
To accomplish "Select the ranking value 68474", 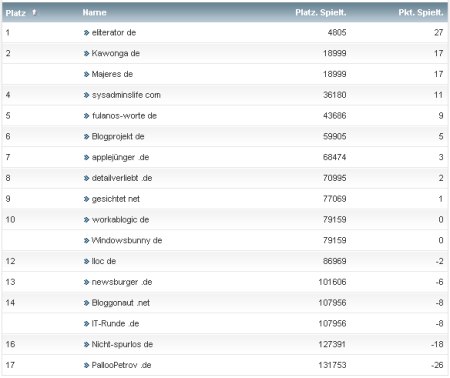I will click(335, 157).
